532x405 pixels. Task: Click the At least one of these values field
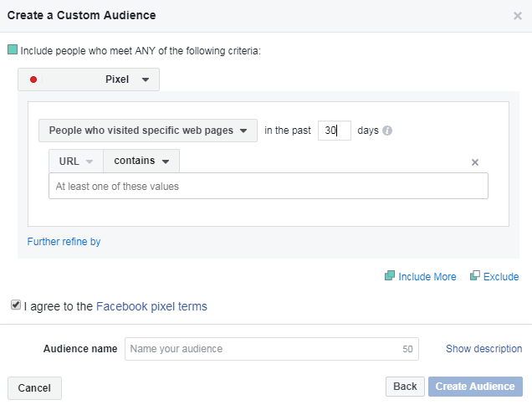269,186
